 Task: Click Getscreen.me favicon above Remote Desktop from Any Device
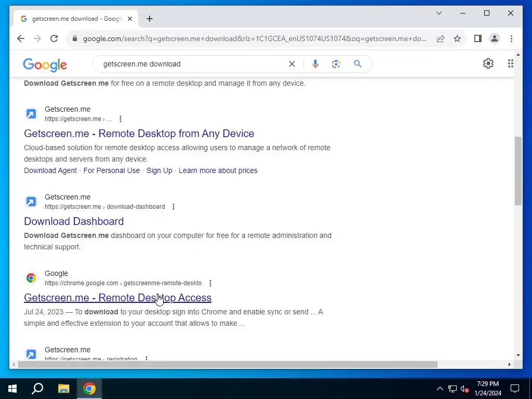click(31, 114)
